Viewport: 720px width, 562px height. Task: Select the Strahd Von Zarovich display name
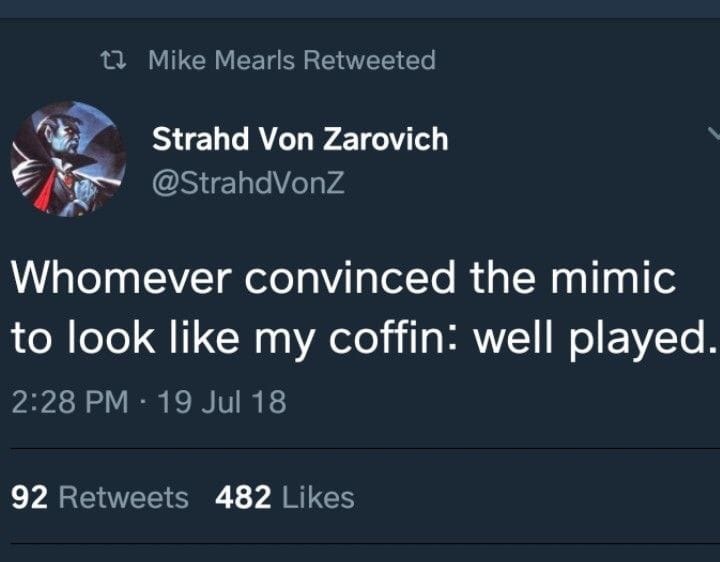(x=300, y=139)
